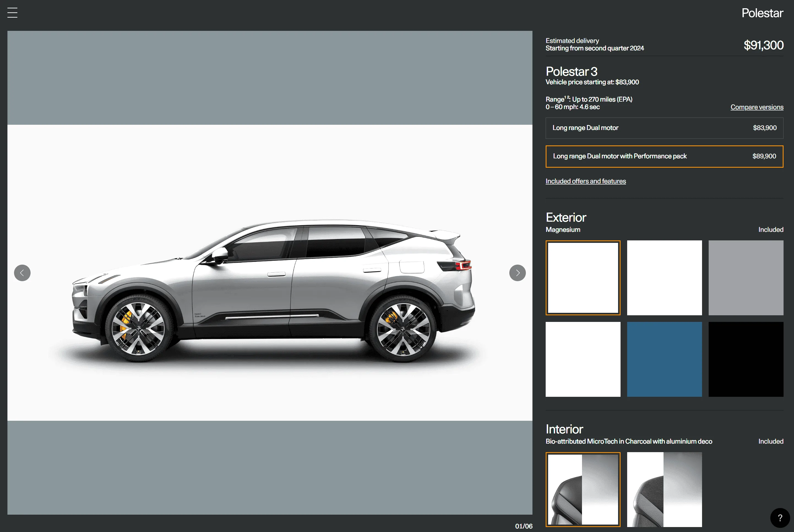Click the 0–60 mph: 4.6 sec text
794x532 pixels.
[573, 107]
